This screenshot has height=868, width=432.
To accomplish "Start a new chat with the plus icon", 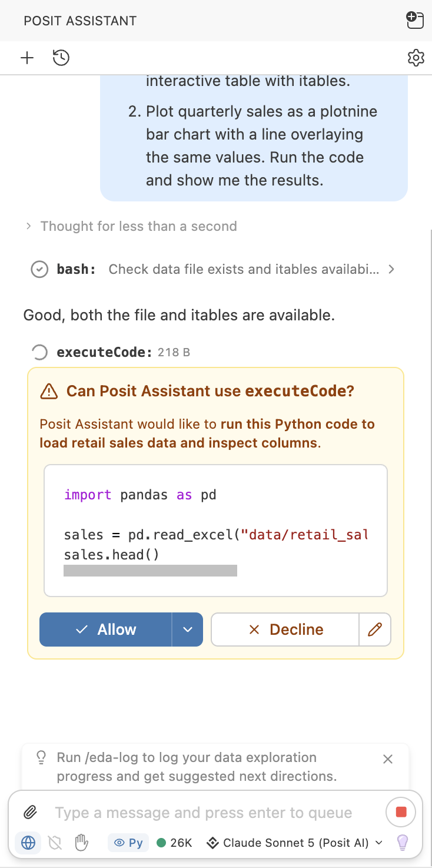I will 27,58.
